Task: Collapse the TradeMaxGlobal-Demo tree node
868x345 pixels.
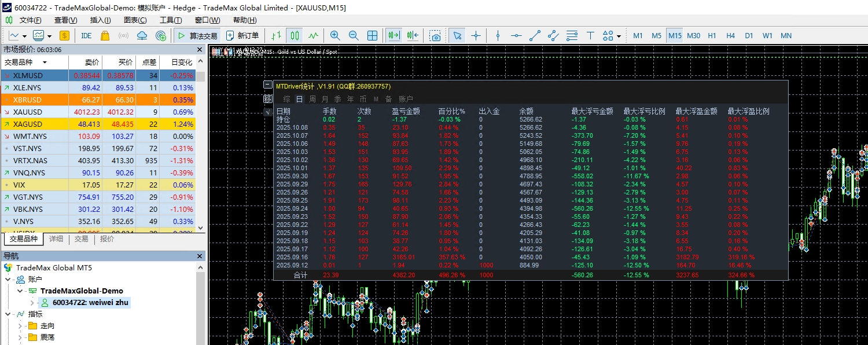Action: click(x=20, y=291)
